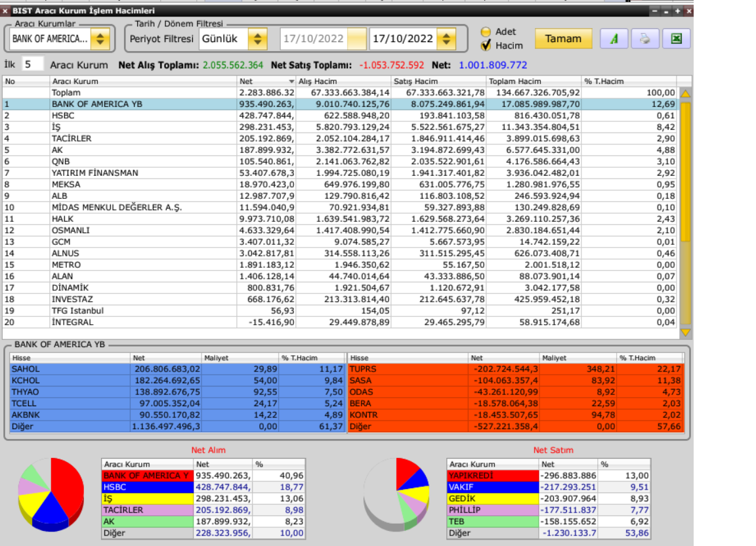Image resolution: width=756 pixels, height=546 pixels.
Task: Click the broker table vertical scrollbar thumb
Action: tap(685, 171)
